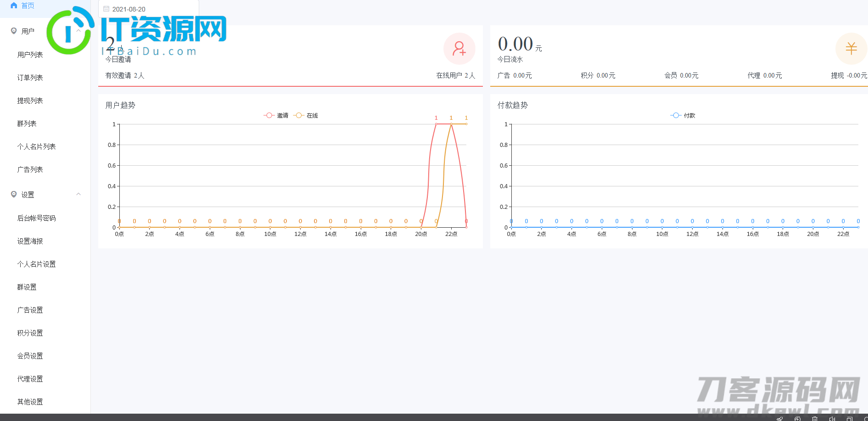Click the 20点 label on 付款趋势 axis

click(x=813, y=234)
